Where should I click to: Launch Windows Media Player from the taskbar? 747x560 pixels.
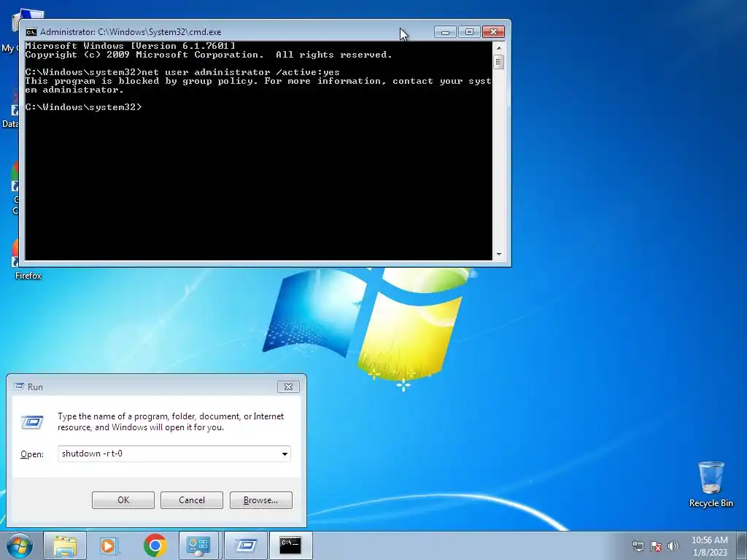(109, 545)
